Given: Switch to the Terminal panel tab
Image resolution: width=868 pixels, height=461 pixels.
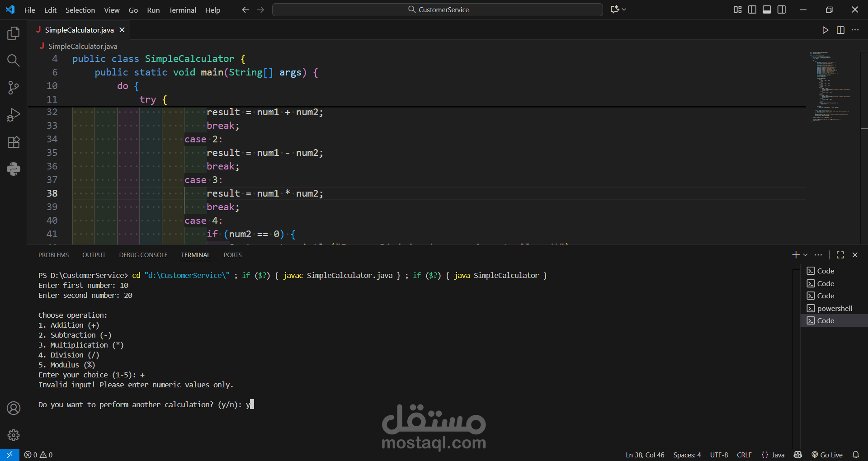Looking at the screenshot, I should click(x=196, y=255).
